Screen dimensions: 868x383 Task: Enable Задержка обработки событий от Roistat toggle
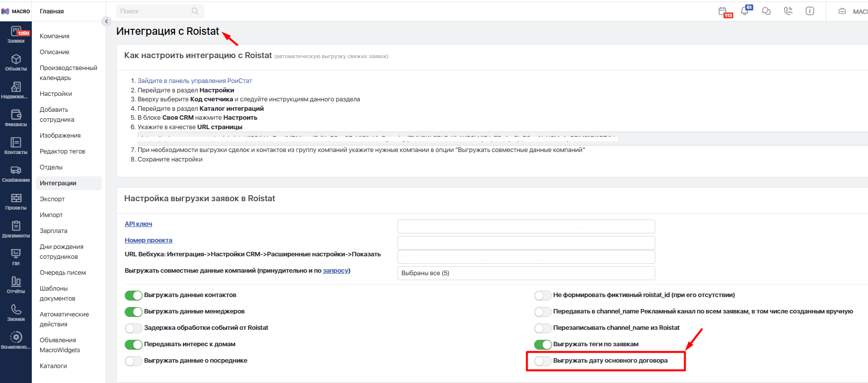pyautogui.click(x=133, y=328)
